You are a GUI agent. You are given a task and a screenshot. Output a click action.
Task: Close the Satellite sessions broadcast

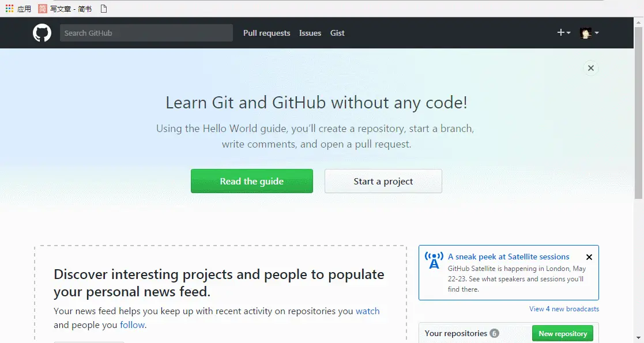(589, 257)
